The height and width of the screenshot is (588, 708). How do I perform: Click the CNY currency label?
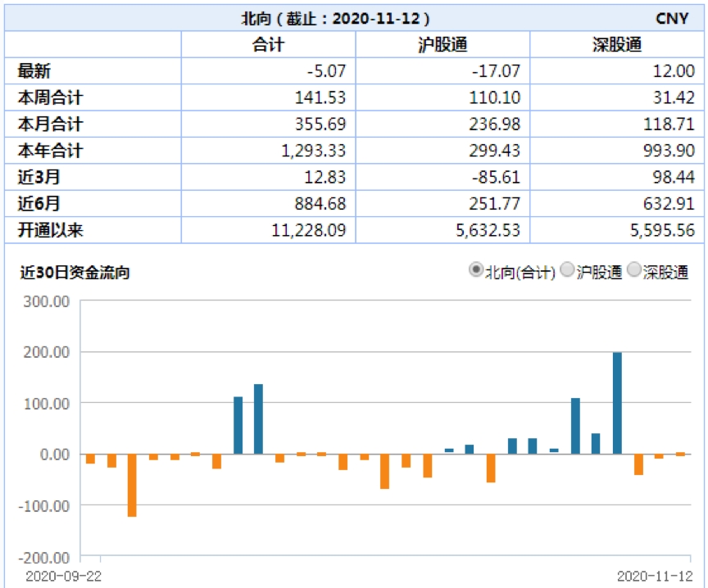(672, 18)
